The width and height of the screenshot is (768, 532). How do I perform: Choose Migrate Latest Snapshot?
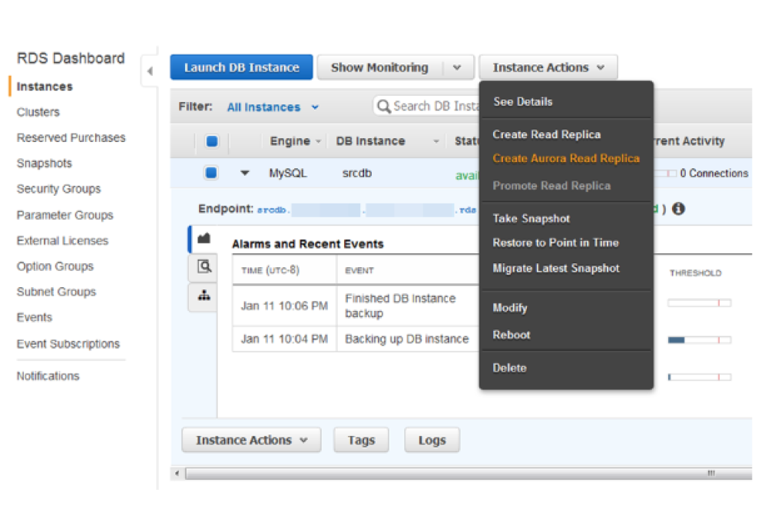[556, 268]
